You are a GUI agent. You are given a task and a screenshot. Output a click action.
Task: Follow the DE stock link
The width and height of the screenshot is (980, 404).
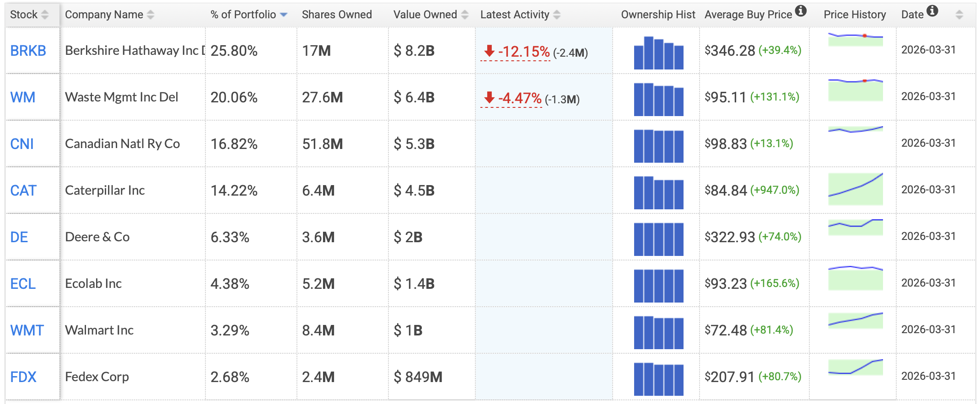[19, 237]
